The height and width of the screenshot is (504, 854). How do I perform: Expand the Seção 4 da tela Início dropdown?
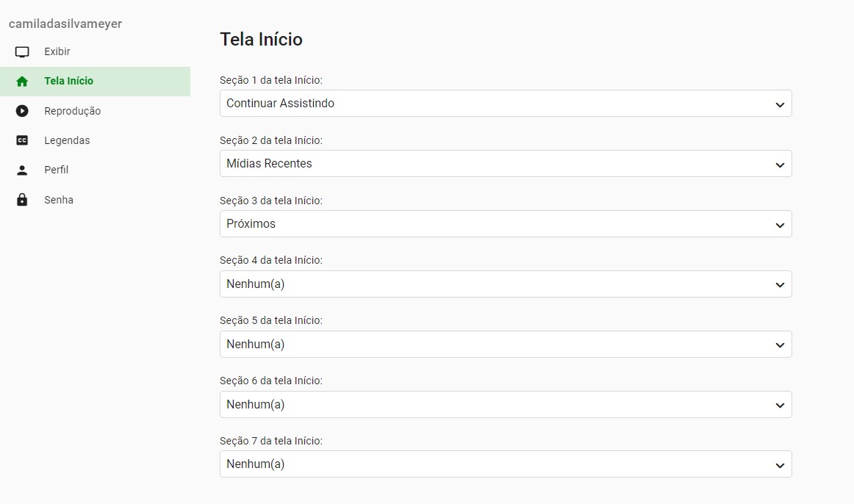(x=506, y=284)
